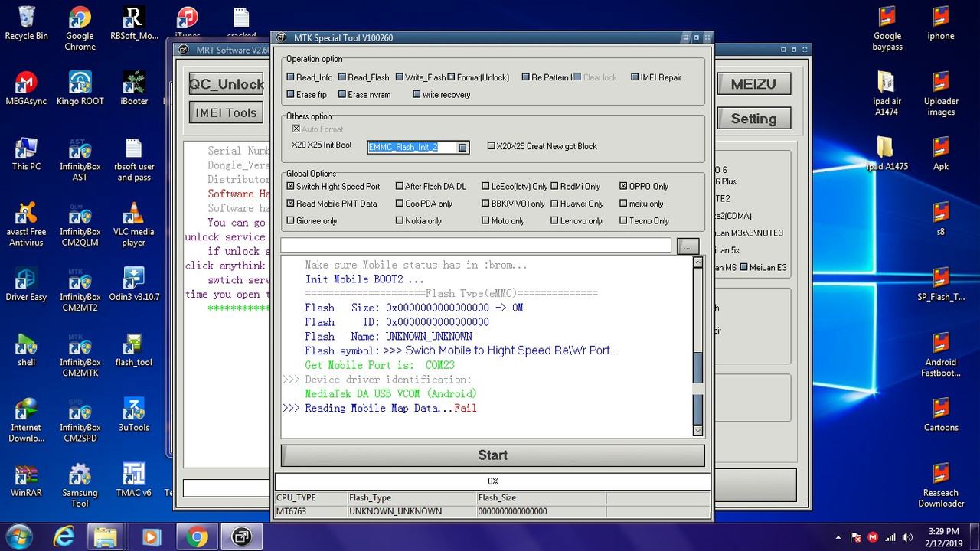Open InfinityBox CM2MT2 shortcut

tap(80, 289)
